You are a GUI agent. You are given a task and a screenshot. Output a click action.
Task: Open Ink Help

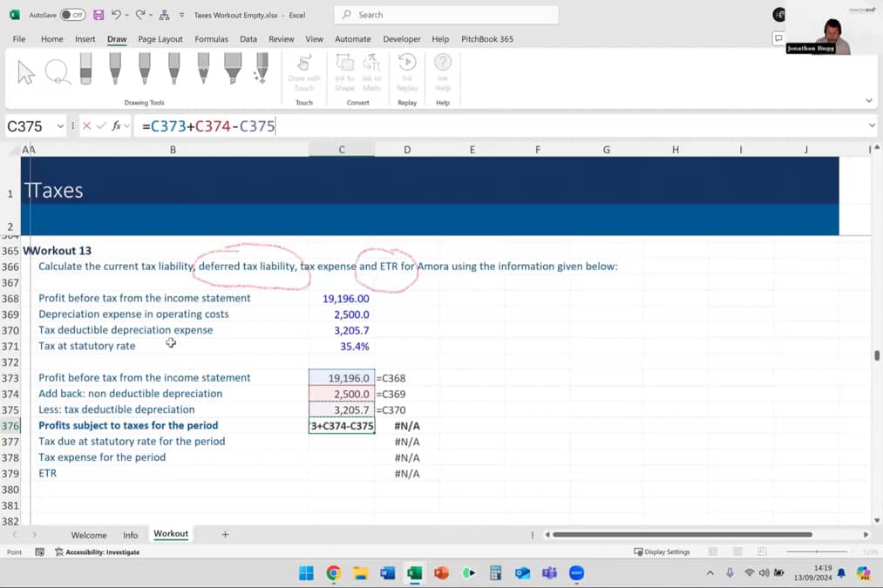[443, 72]
